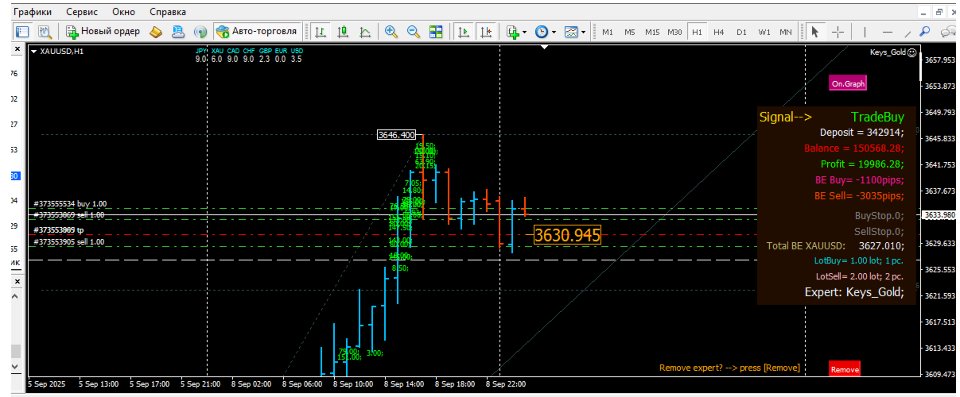Open the Periods clock icon
Screen dimensions: 960x397
point(541,31)
